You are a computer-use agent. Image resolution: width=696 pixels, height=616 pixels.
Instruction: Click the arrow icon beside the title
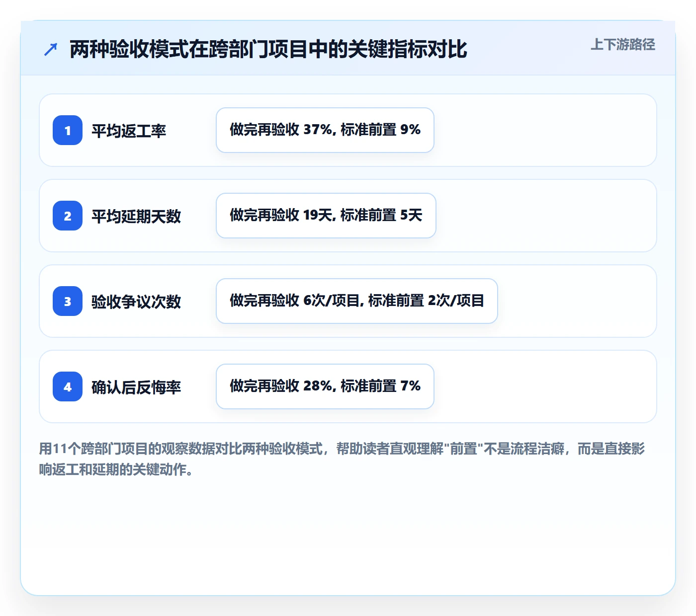[51, 49]
